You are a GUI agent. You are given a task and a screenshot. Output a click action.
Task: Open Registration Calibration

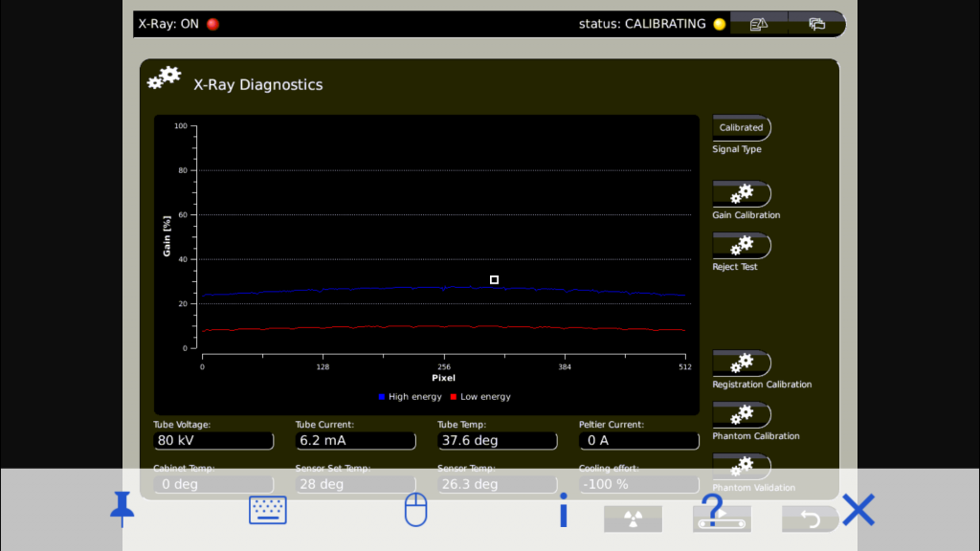[742, 364]
